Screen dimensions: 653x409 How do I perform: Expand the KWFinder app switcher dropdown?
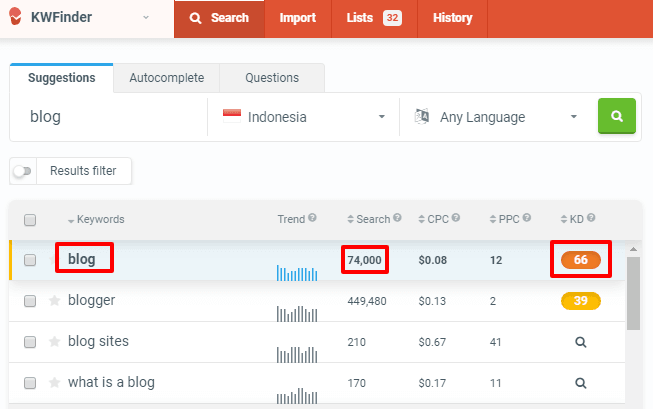coord(146,17)
